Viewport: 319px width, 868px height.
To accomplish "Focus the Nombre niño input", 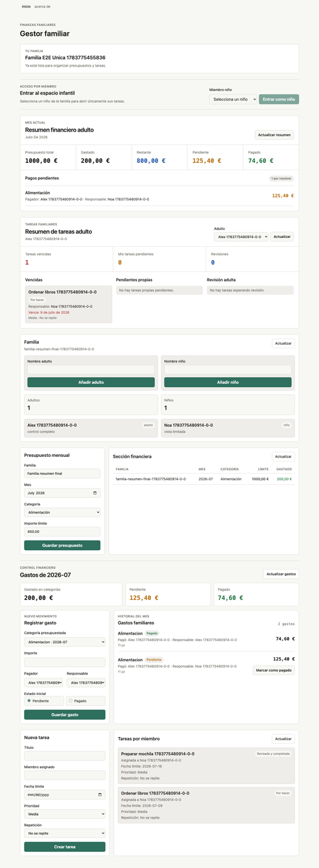I will tap(227, 369).
